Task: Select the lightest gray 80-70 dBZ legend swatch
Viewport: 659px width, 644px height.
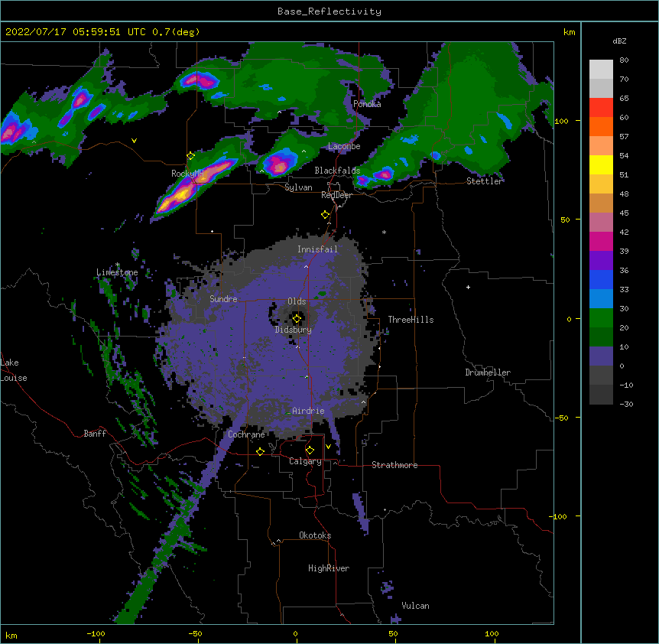Action: 601,70
